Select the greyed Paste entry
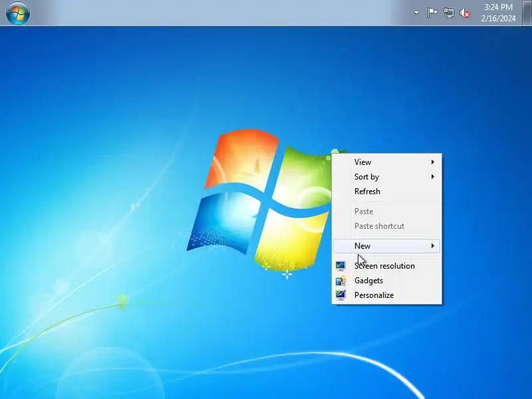Viewport: 532px width, 399px height. (x=387, y=211)
